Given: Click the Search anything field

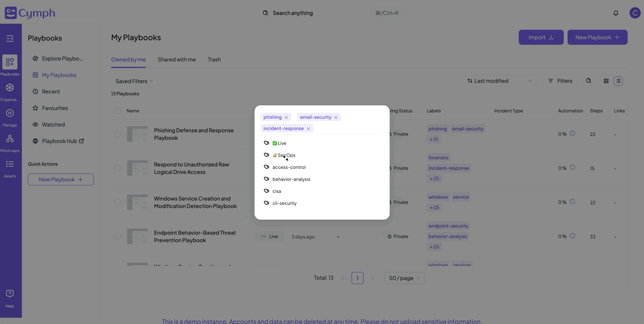Looking at the screenshot, I should click(x=320, y=13).
